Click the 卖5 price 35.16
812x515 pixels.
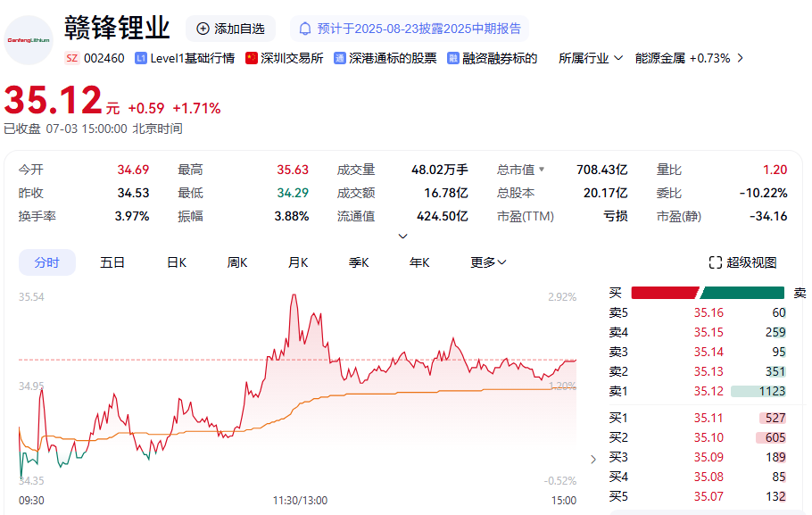point(708,312)
